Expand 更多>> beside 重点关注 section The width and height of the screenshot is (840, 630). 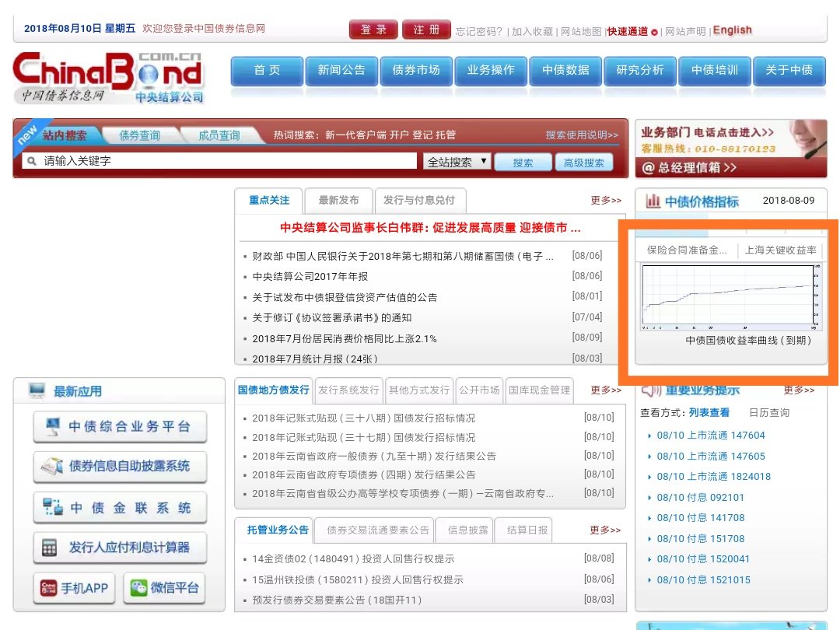pyautogui.click(x=605, y=200)
